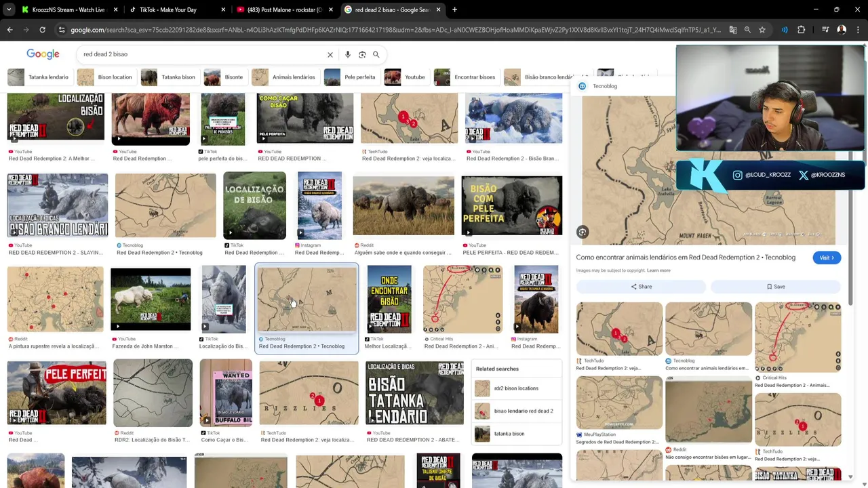
Task: Filter images by Bisonte chip
Action: tap(224, 77)
